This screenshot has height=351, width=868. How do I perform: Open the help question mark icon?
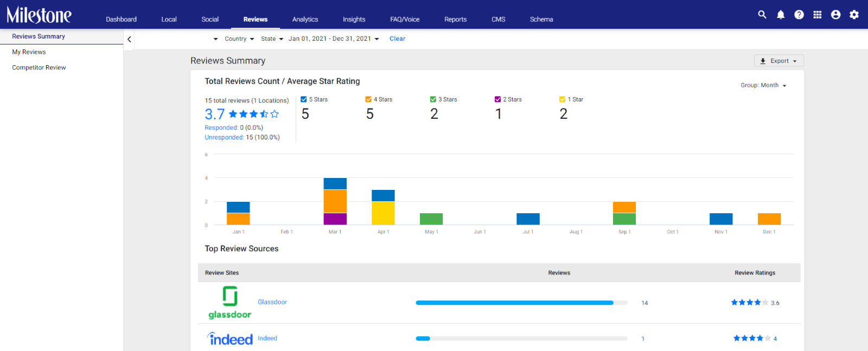pos(799,15)
